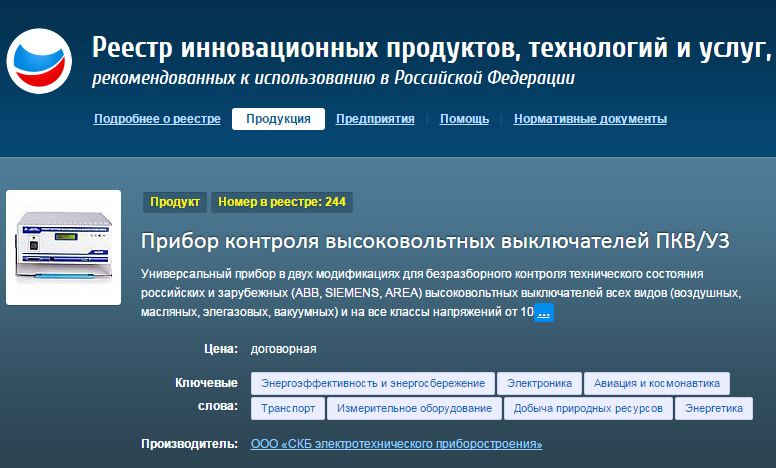This screenshot has height=468, width=776.
Task: Select the 'Транспорт' keyword tag
Action: click(288, 408)
